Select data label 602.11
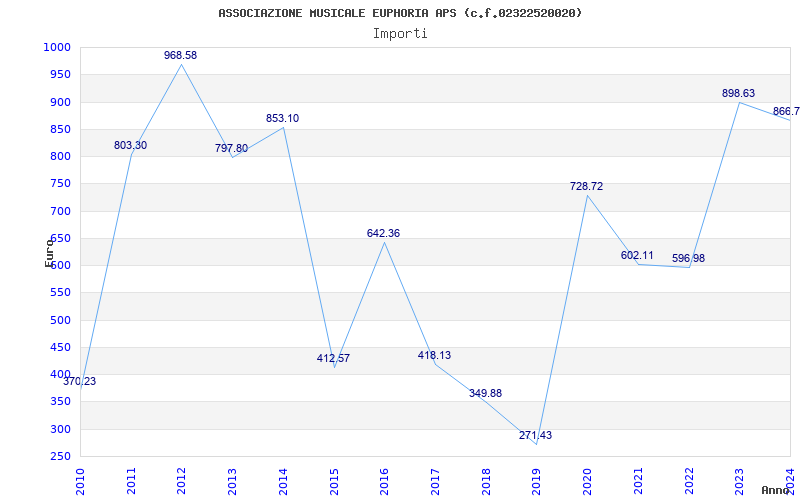800x500 pixels. (x=637, y=255)
